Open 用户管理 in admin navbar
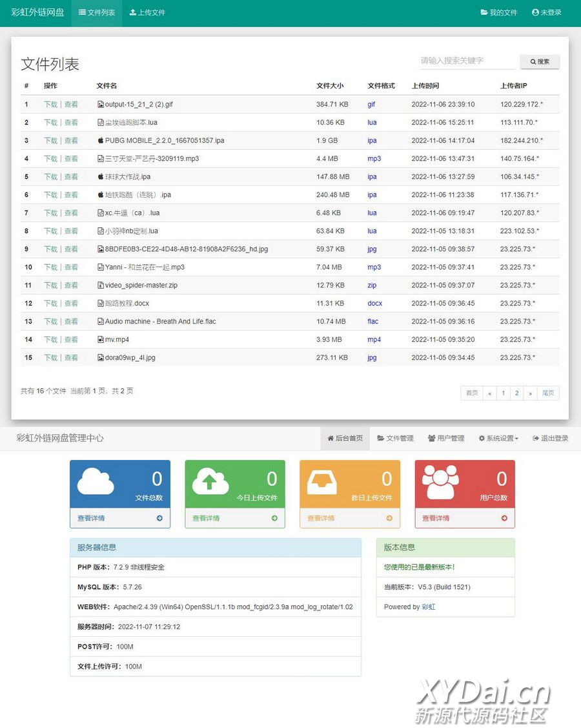The width and height of the screenshot is (581, 728). click(x=445, y=439)
